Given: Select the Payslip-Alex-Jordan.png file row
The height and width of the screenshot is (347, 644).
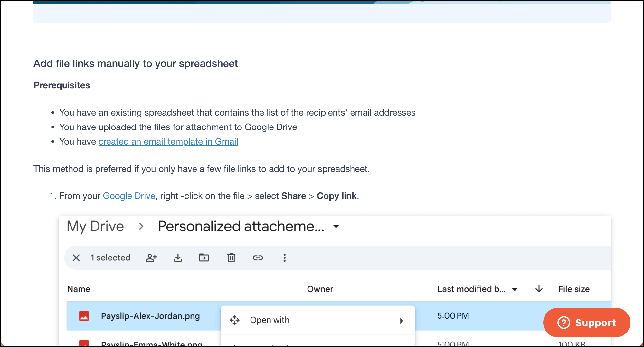Looking at the screenshot, I should (x=150, y=316).
